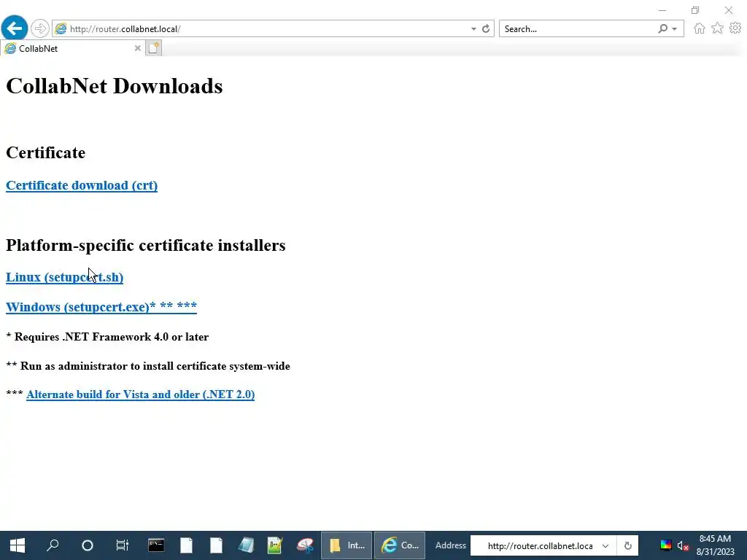Switch to Internet Explorer 'Co...' taskbar window
This screenshot has width=747, height=560.
[400, 545]
